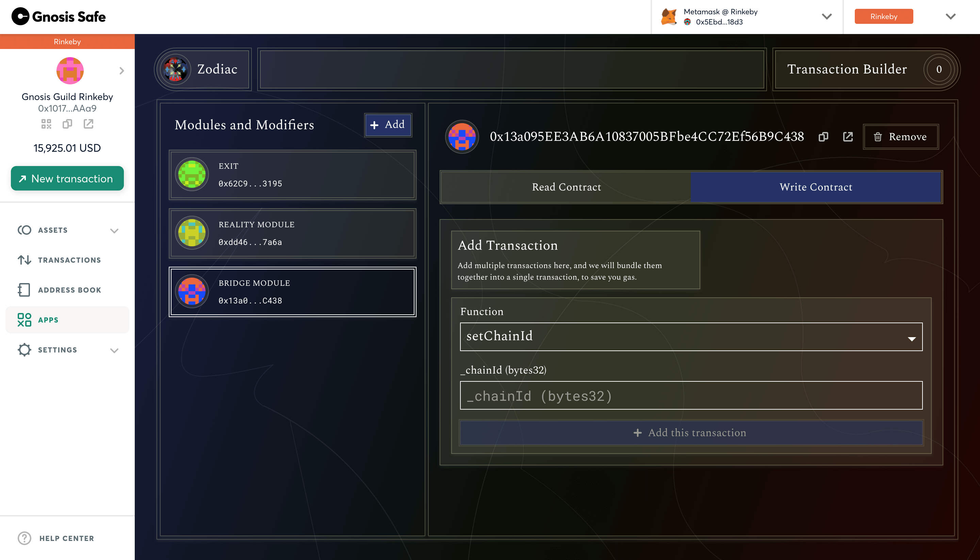The image size is (980, 560).
Task: Click the Gnosis Safe logo
Action: (x=59, y=17)
